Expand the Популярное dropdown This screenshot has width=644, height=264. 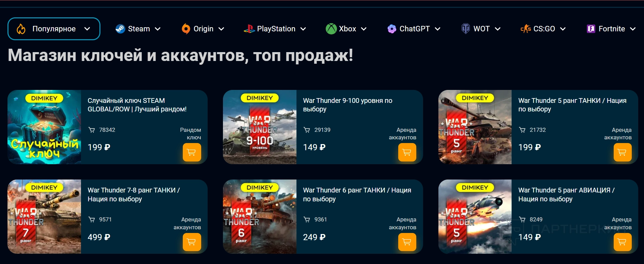click(x=54, y=29)
